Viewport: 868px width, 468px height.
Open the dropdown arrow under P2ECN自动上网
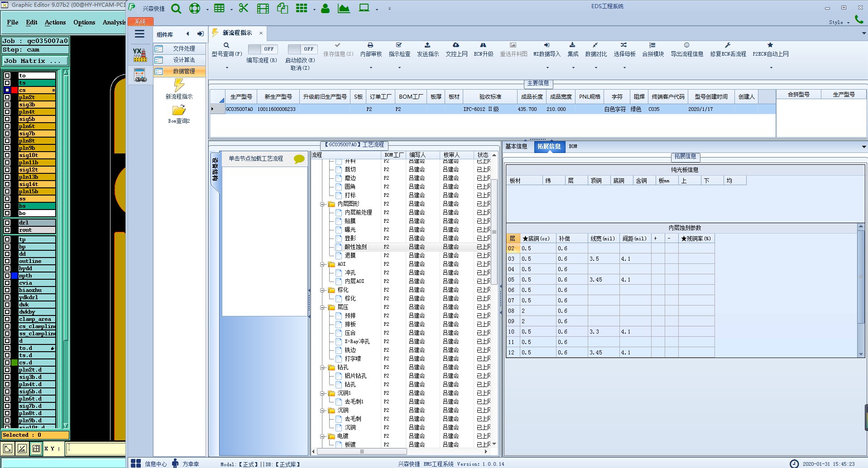771,68
